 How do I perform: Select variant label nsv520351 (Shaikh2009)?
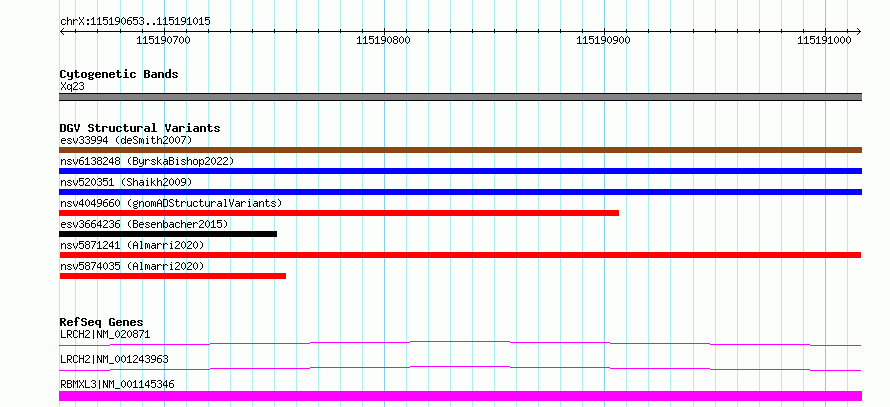(x=126, y=182)
